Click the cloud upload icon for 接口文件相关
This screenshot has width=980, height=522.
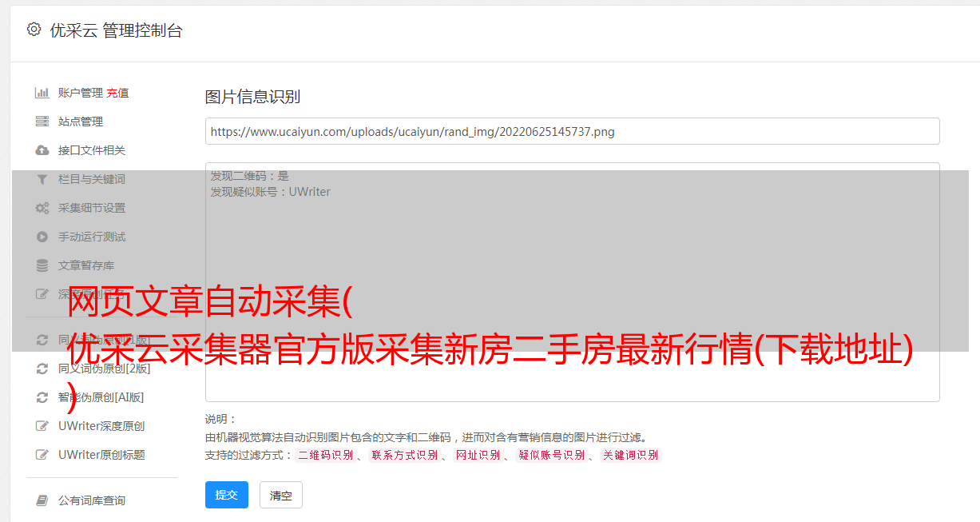click(42, 150)
